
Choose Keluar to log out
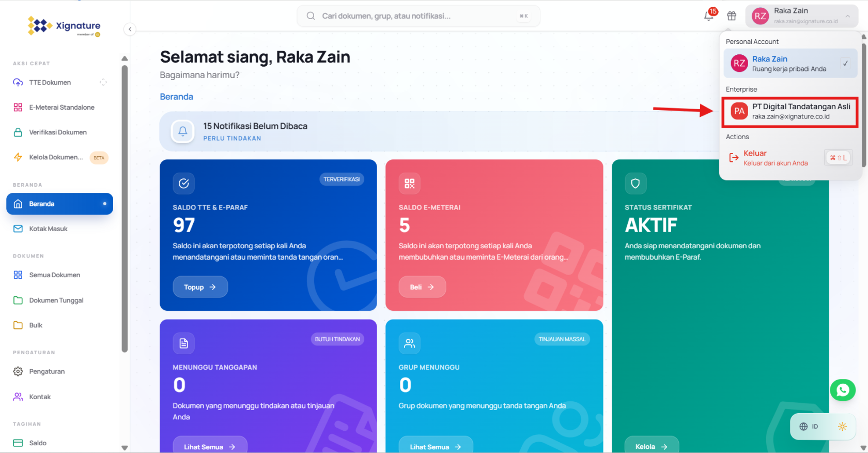791,158
